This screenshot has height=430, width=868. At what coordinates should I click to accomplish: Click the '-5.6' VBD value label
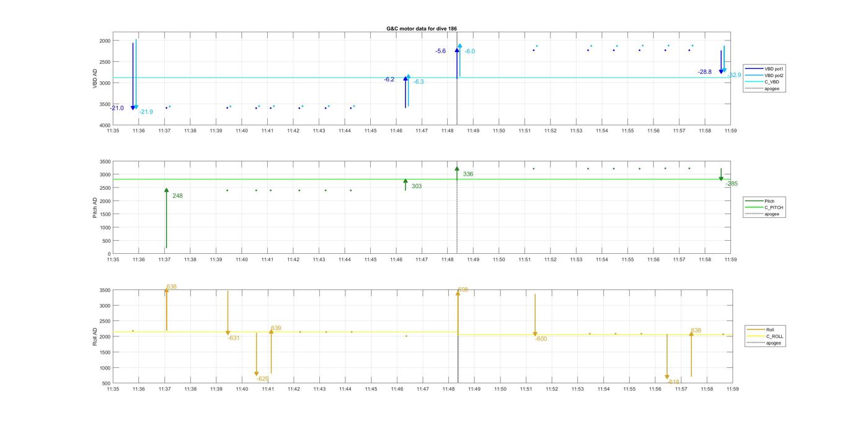[x=440, y=51]
